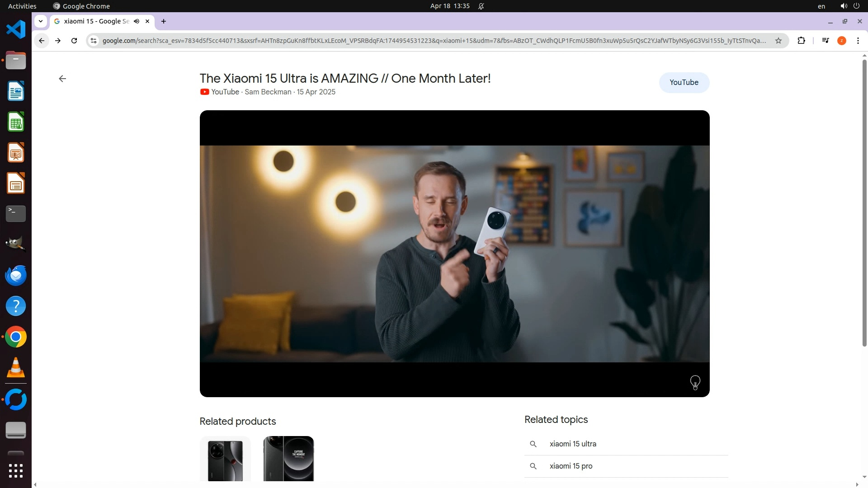The height and width of the screenshot is (488, 868).
Task: Click the back arrow beside video title
Action: pos(62,79)
